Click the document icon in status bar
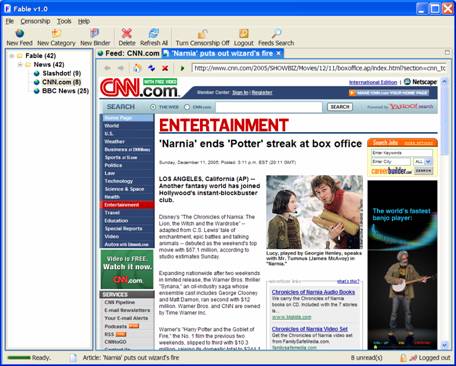This screenshot has width=456, height=366. tap(73, 358)
